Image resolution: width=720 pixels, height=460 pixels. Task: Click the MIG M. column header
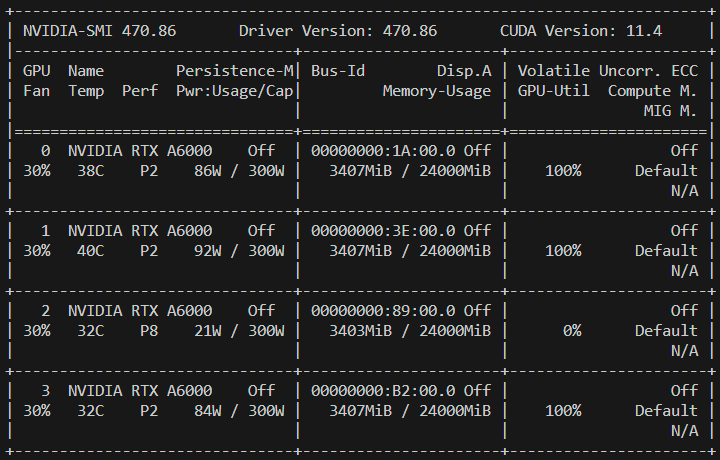[670, 111]
